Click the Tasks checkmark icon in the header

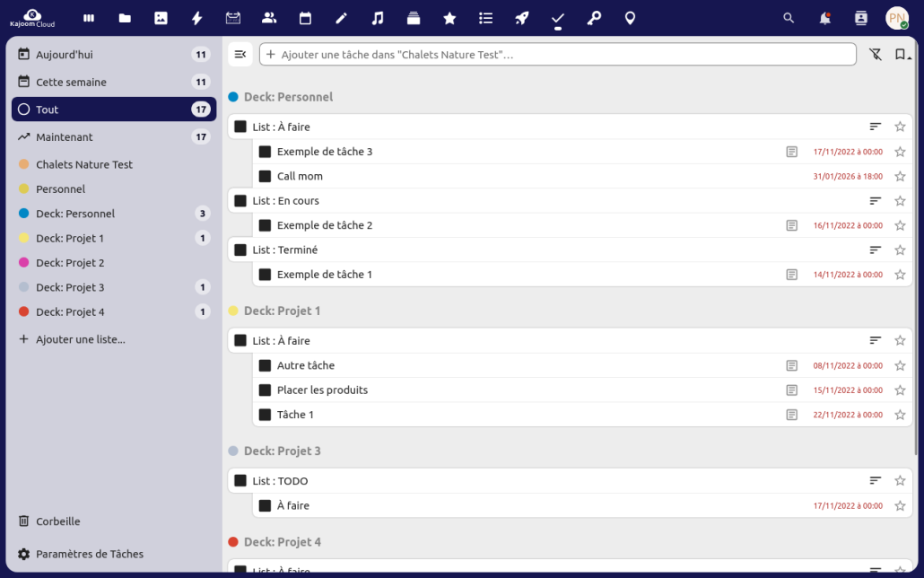[x=557, y=17]
